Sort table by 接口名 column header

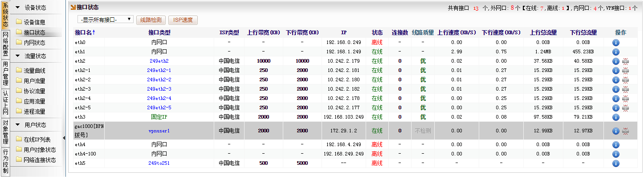[85, 33]
